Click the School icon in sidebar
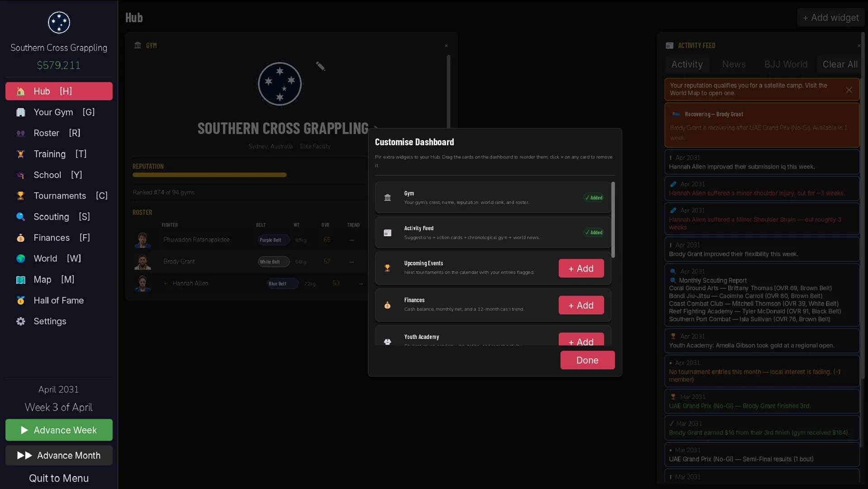The height and width of the screenshot is (489, 868). 20,175
